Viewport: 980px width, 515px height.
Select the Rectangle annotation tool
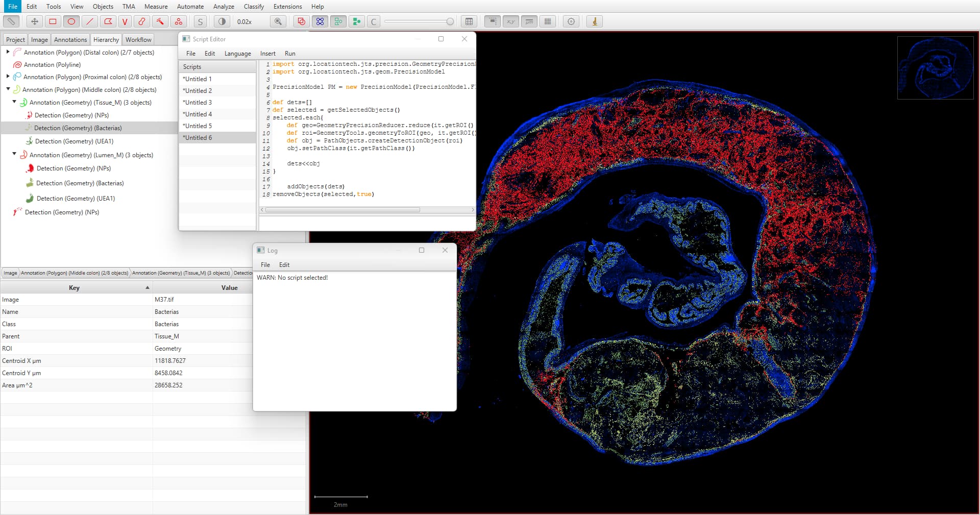(x=52, y=21)
